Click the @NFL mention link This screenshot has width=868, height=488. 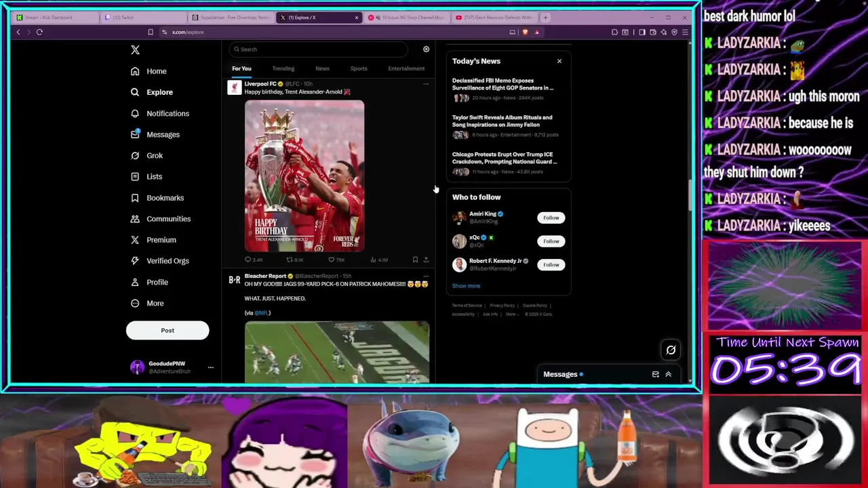[x=262, y=313]
